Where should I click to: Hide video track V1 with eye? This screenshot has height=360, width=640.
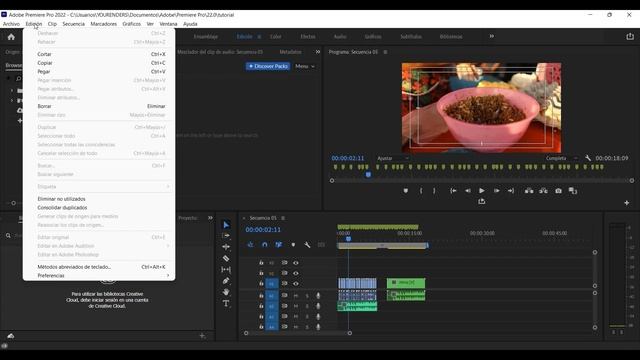tap(296, 283)
